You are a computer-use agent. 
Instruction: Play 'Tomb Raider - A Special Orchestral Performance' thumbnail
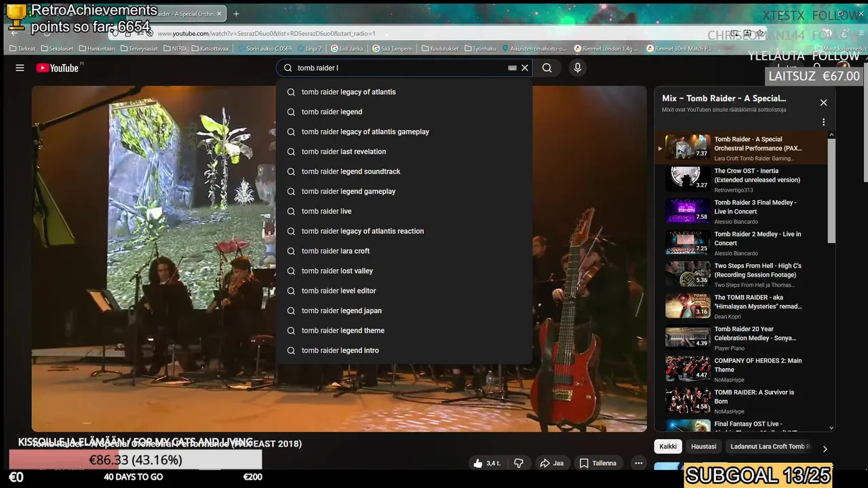(x=688, y=147)
